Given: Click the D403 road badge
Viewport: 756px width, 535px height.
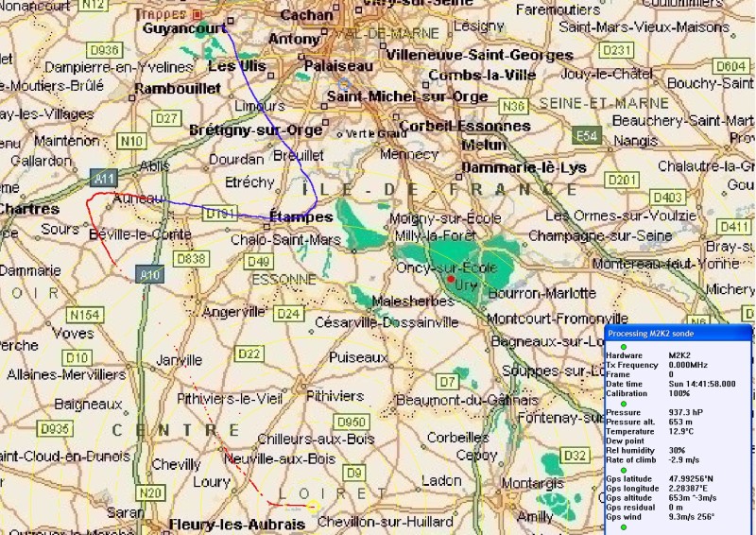Looking at the screenshot, I should 668,198.
